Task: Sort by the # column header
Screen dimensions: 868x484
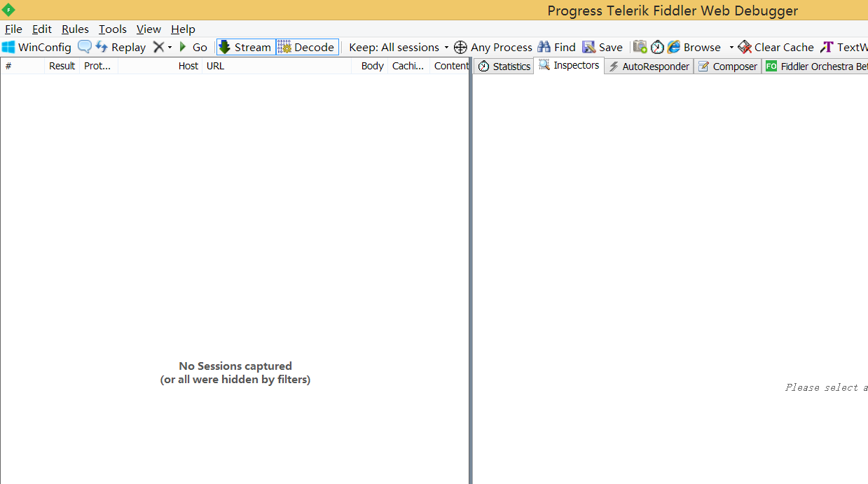Action: pos(22,66)
